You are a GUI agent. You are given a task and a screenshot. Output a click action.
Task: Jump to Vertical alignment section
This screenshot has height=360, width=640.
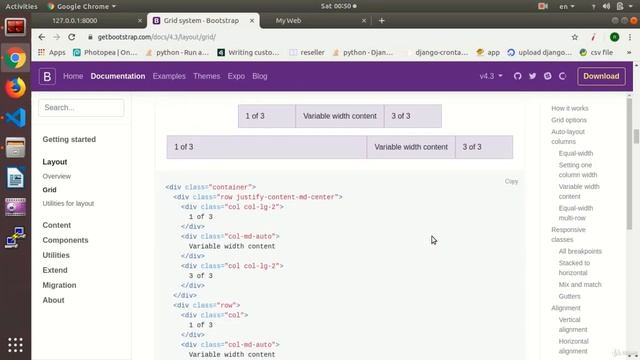point(573,324)
